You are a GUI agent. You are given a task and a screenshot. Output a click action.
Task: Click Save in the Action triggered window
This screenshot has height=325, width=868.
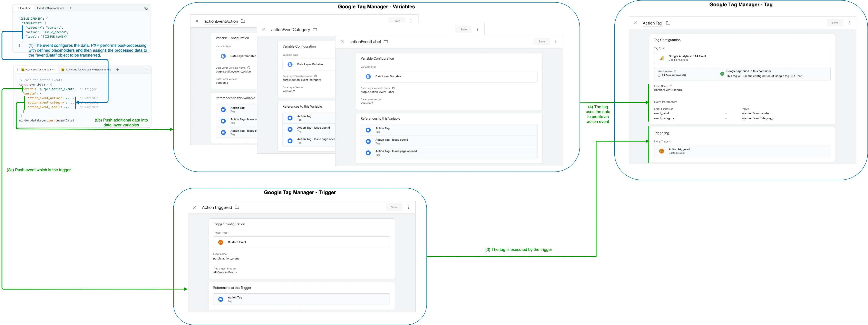pyautogui.click(x=394, y=207)
